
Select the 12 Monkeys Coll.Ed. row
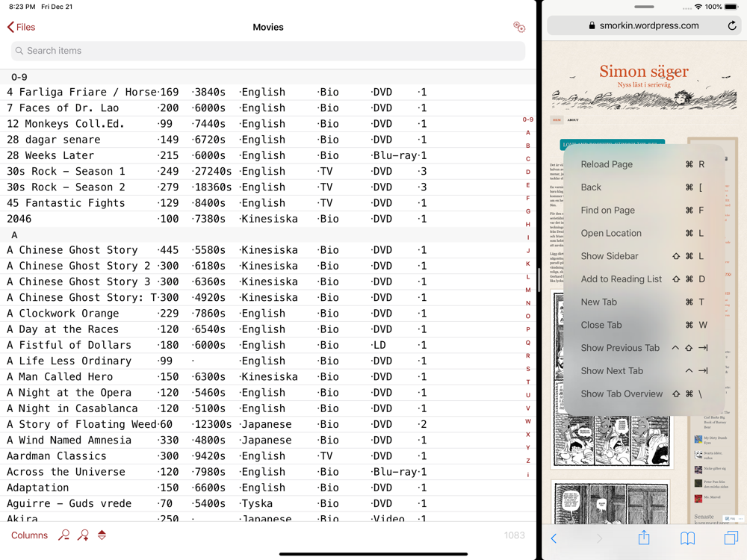(268, 124)
